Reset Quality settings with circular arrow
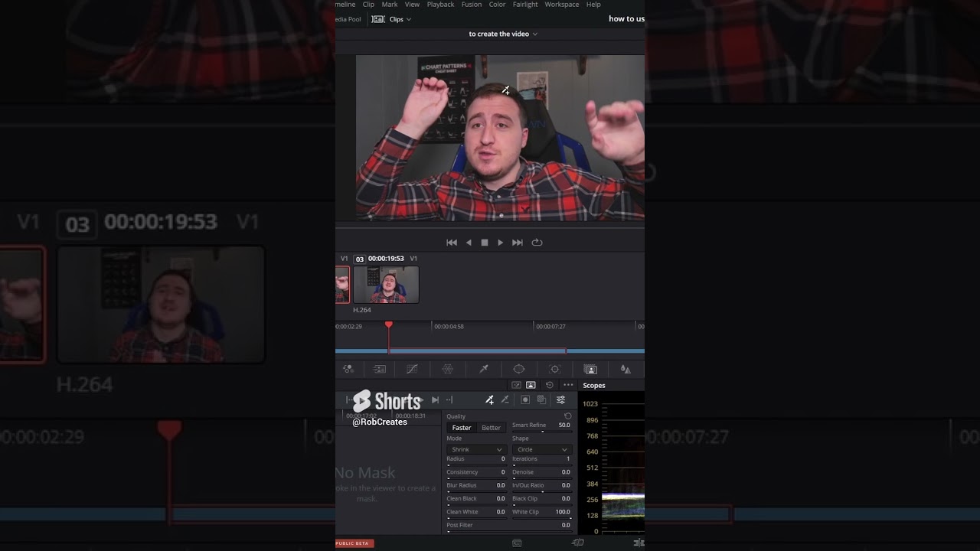Screen dimensions: 980x551 pyautogui.click(x=567, y=416)
